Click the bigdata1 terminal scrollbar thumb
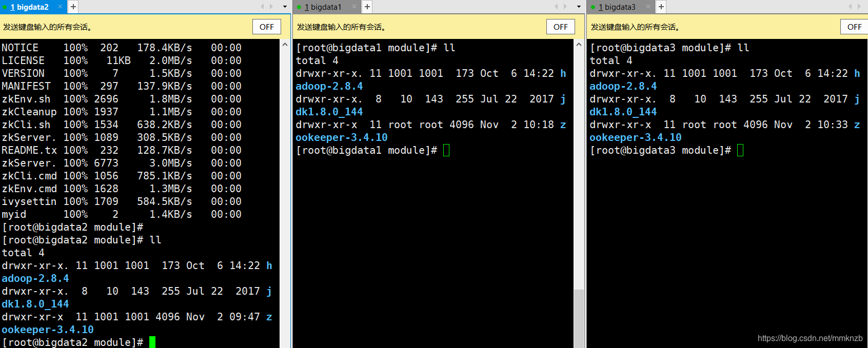The width and height of the screenshot is (868, 348). click(579, 318)
